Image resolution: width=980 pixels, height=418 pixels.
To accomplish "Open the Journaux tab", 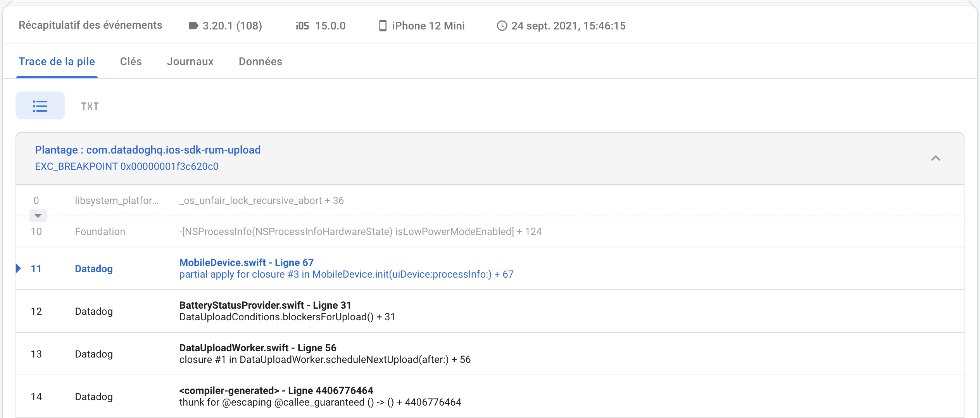I will (x=190, y=61).
